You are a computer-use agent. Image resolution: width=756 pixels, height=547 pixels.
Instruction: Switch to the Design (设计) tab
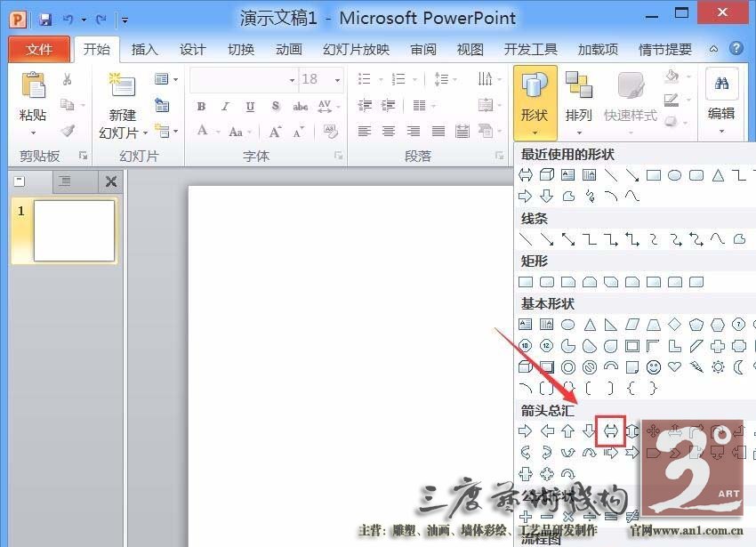click(192, 49)
